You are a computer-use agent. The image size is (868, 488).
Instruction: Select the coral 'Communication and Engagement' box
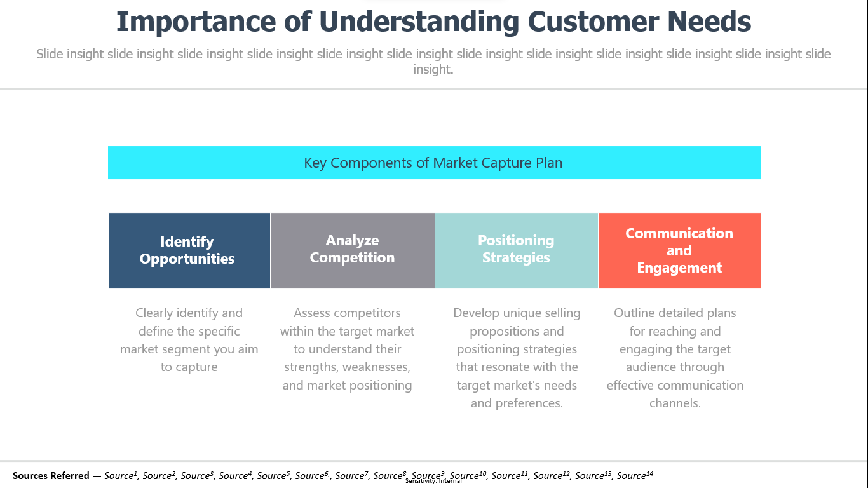point(680,250)
